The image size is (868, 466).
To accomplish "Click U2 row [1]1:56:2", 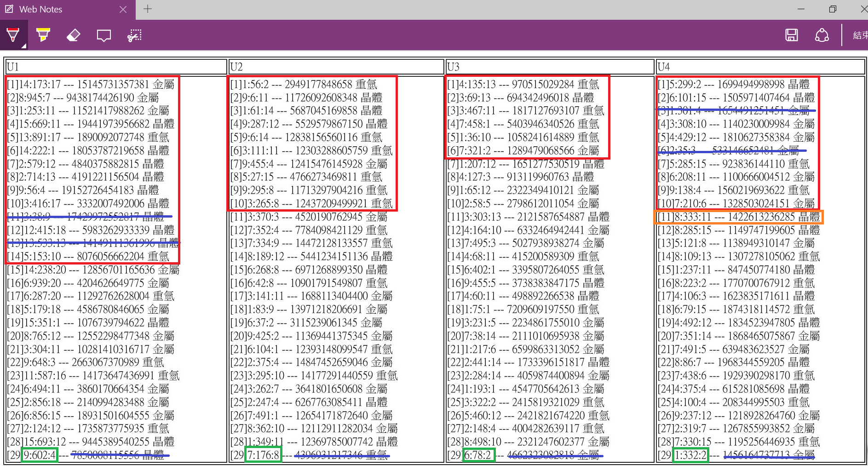I will [304, 85].
